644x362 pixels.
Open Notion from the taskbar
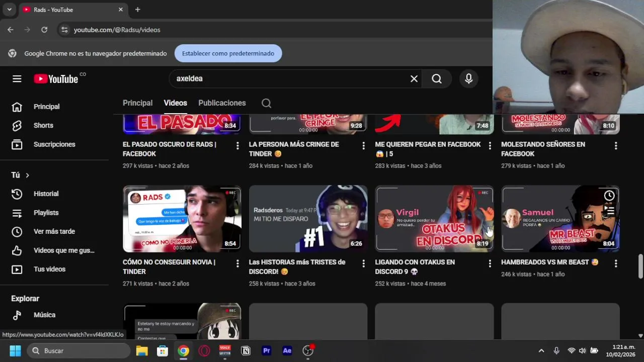click(x=246, y=351)
